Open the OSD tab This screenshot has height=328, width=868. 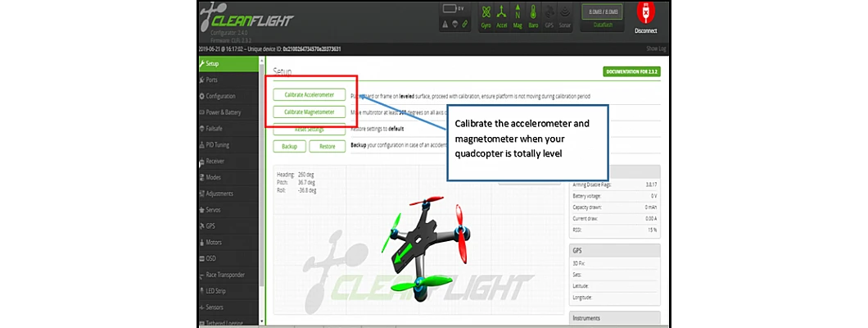228,258
